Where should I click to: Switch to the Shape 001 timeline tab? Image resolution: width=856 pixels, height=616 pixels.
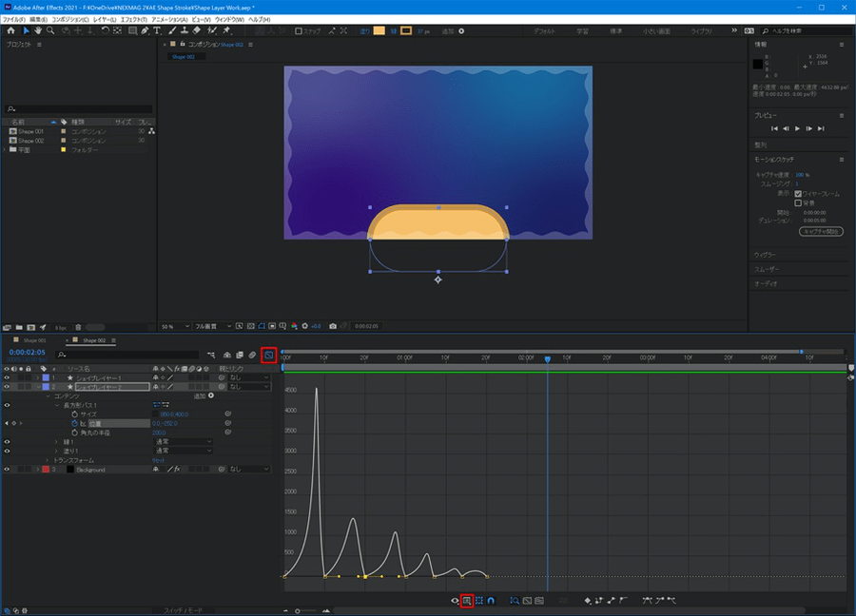34,339
